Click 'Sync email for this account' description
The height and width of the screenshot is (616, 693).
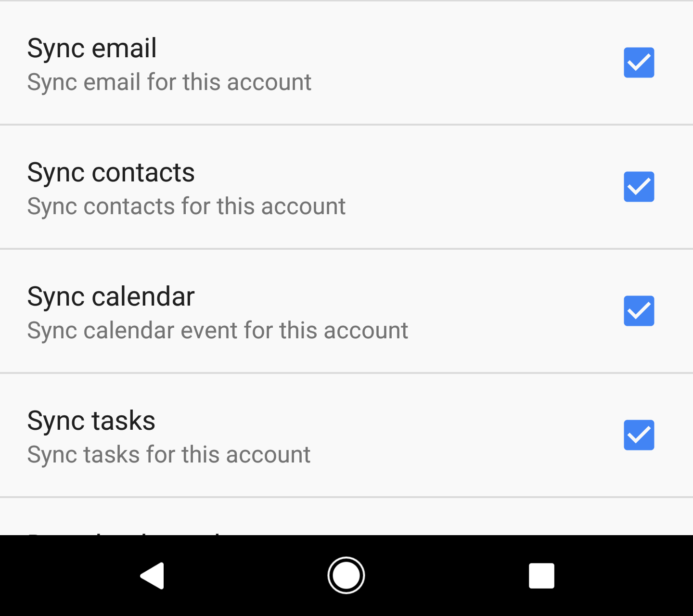169,82
